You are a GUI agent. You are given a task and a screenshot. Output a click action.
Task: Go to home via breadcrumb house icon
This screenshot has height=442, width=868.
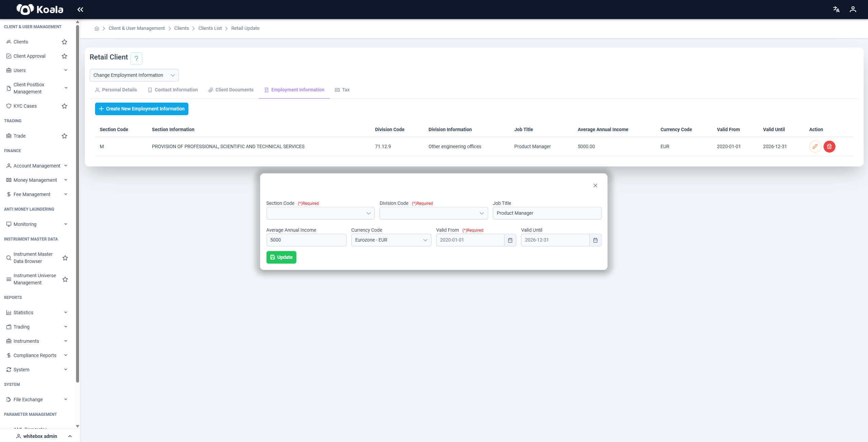point(97,29)
